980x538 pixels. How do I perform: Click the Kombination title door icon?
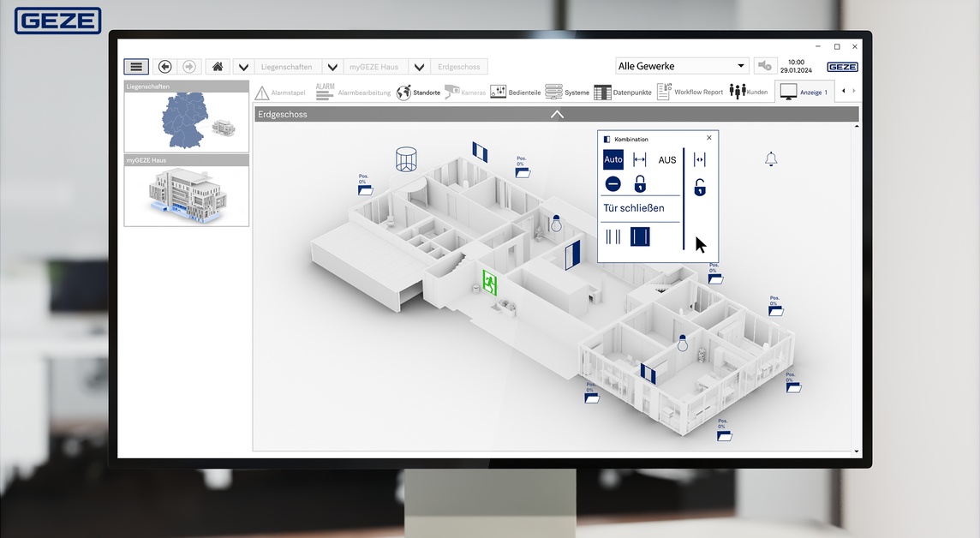point(607,140)
